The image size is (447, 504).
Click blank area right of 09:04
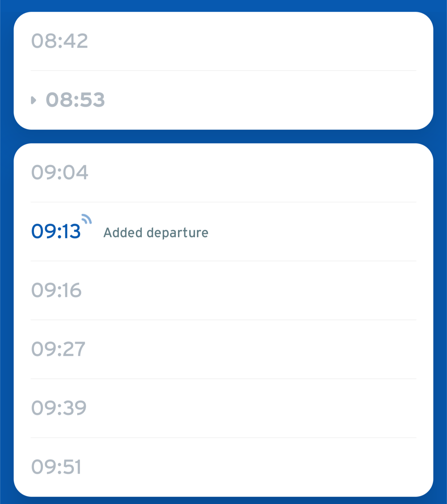pyautogui.click(x=253, y=172)
